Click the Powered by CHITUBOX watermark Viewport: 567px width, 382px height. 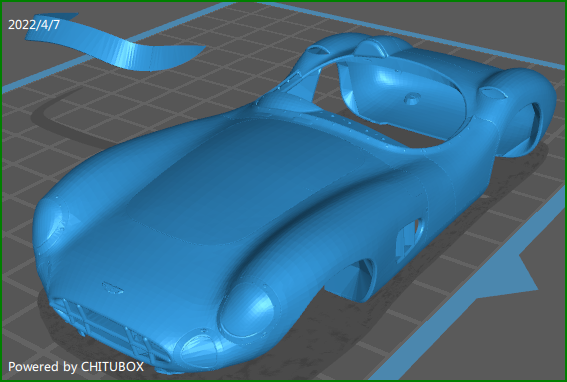point(76,366)
